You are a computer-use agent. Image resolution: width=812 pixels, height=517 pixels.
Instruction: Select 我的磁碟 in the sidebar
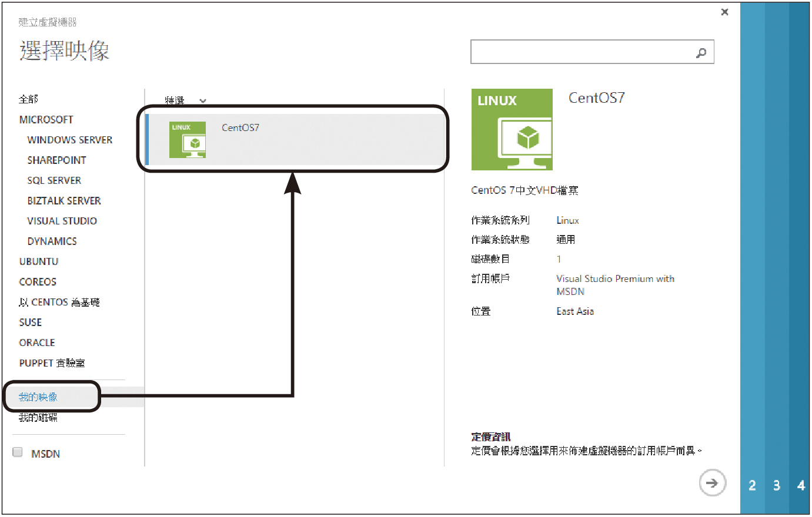tap(38, 417)
